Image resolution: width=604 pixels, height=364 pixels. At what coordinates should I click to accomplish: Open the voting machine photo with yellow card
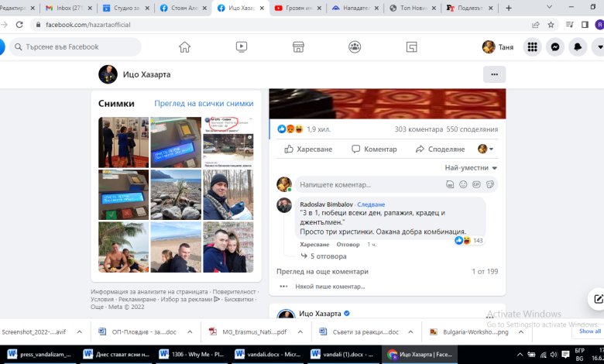point(176,143)
